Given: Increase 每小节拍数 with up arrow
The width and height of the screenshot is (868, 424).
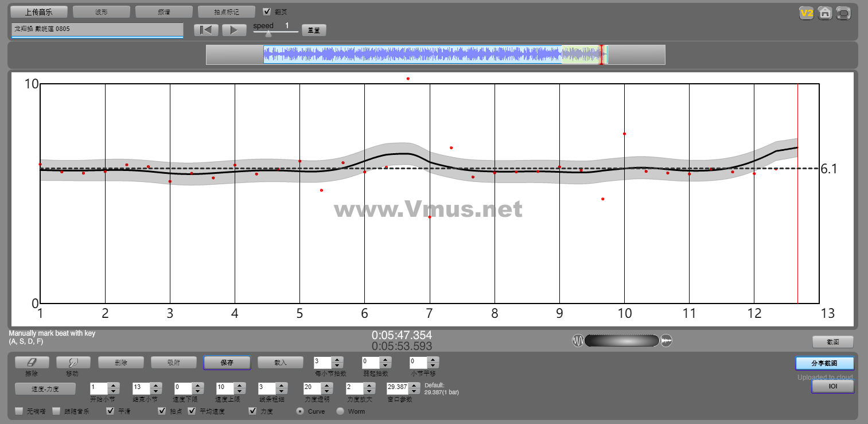Looking at the screenshot, I should (337, 360).
